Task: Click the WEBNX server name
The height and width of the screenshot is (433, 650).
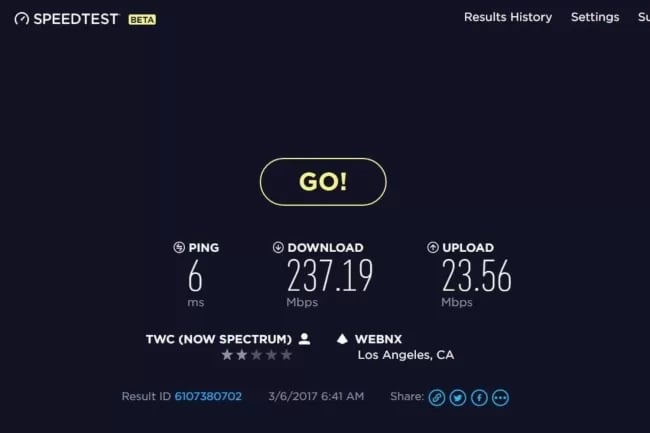Action: (x=378, y=339)
